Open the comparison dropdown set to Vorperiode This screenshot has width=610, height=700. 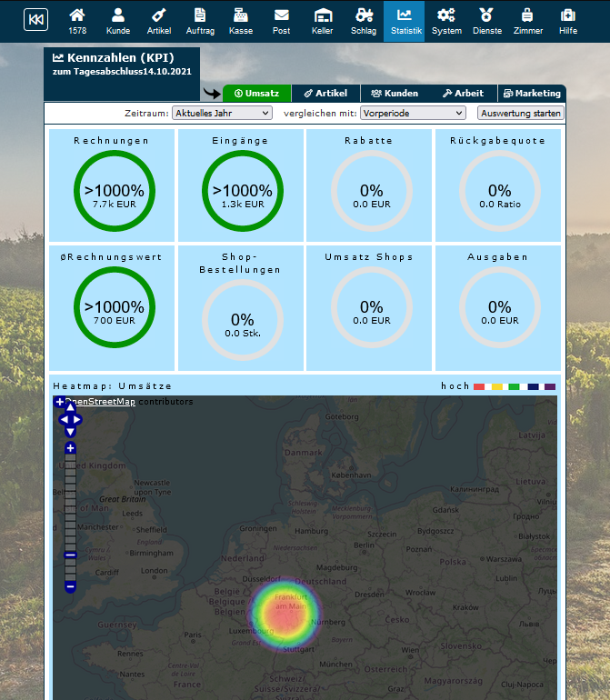pyautogui.click(x=413, y=113)
